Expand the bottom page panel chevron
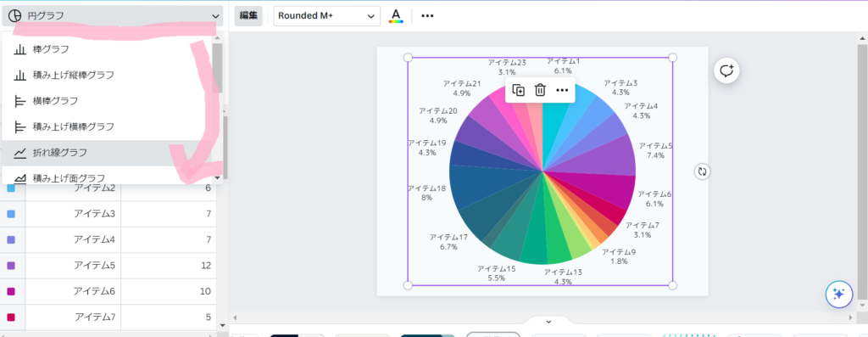The image size is (868, 337). point(548,322)
